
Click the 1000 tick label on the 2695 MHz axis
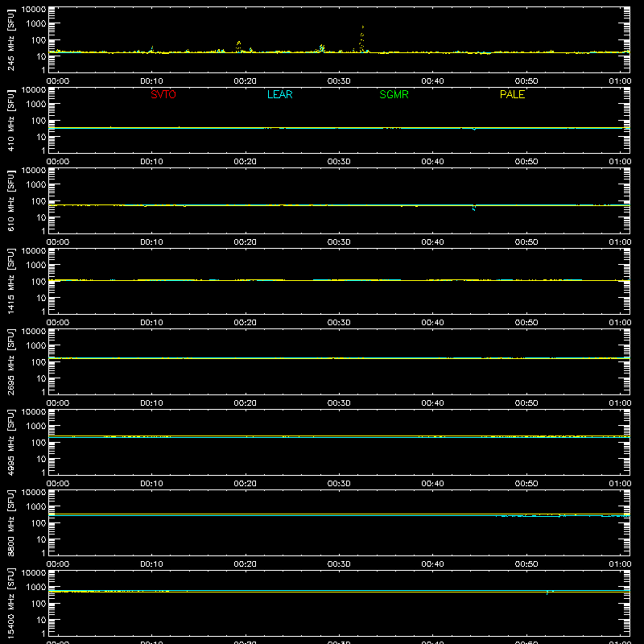(x=36, y=346)
